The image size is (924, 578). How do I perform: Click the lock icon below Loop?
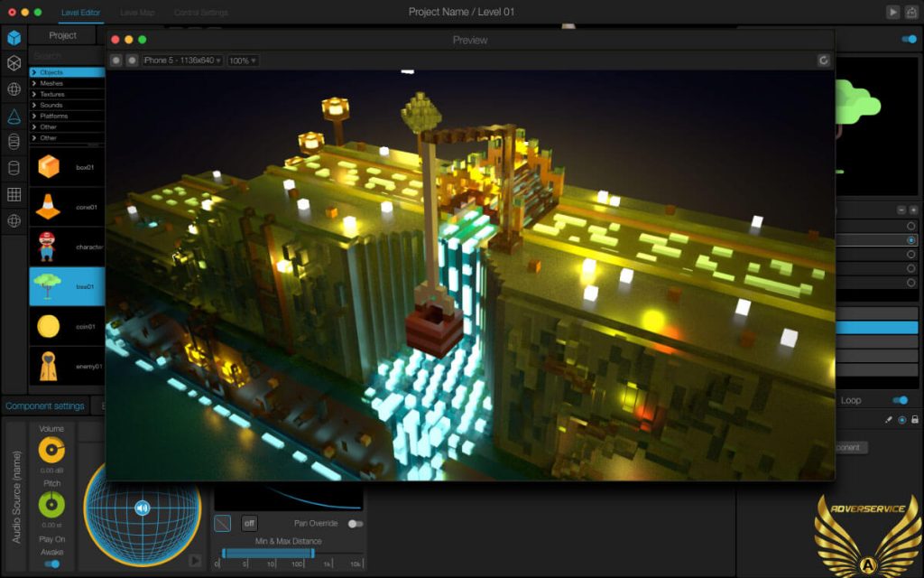coord(915,419)
